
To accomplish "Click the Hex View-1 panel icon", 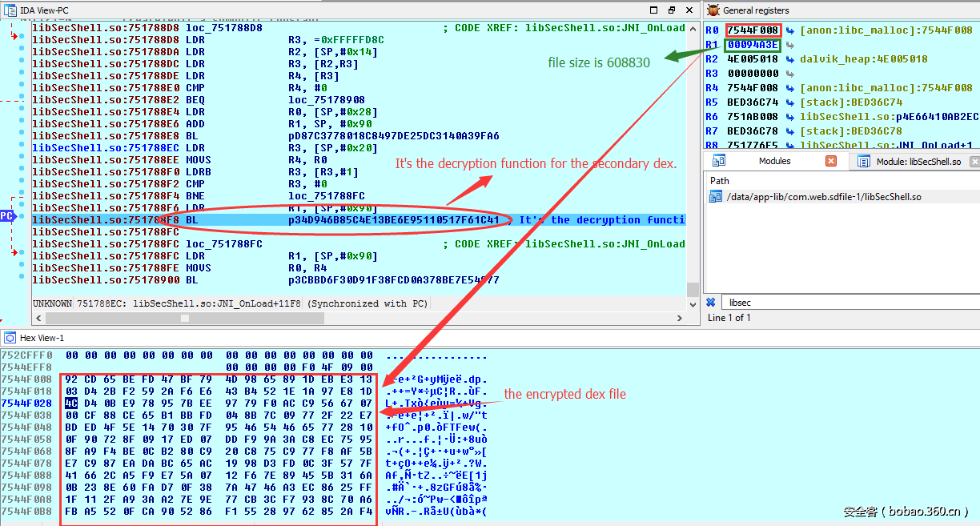I will (9, 338).
